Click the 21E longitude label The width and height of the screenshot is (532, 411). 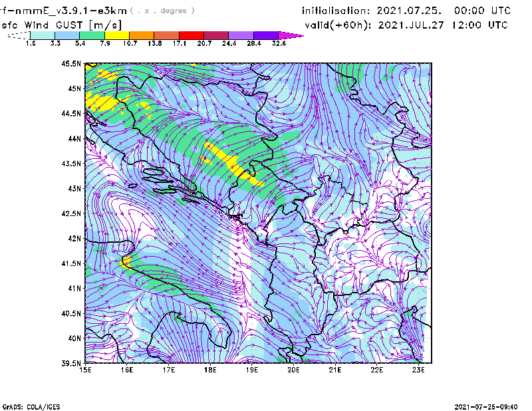pyautogui.click(x=335, y=370)
